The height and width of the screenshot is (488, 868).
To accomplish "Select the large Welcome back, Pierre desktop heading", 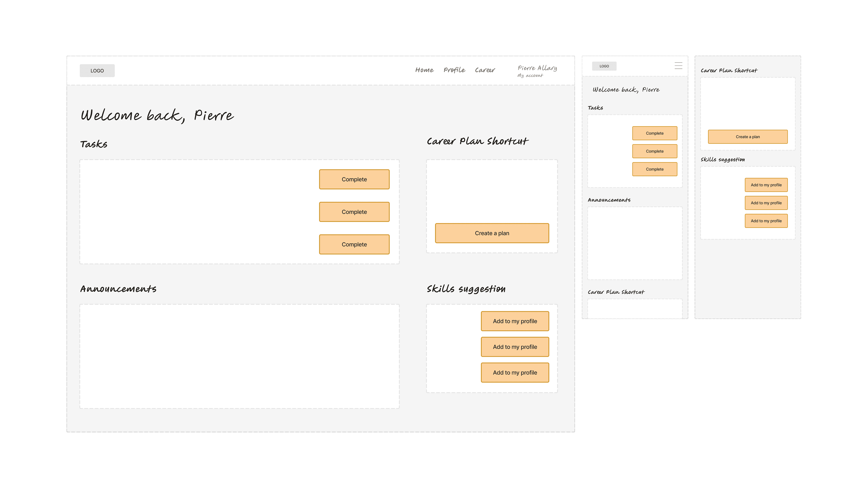I will (x=157, y=115).
